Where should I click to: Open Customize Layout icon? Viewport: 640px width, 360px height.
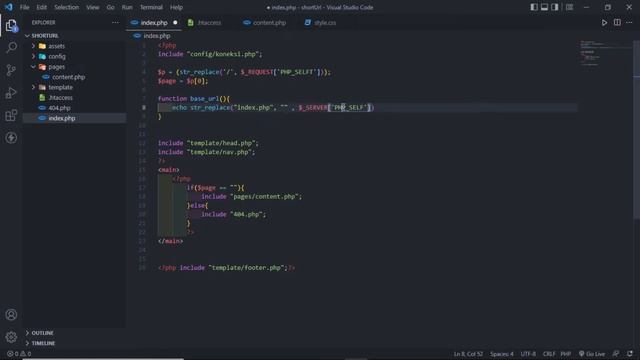click(x=569, y=7)
